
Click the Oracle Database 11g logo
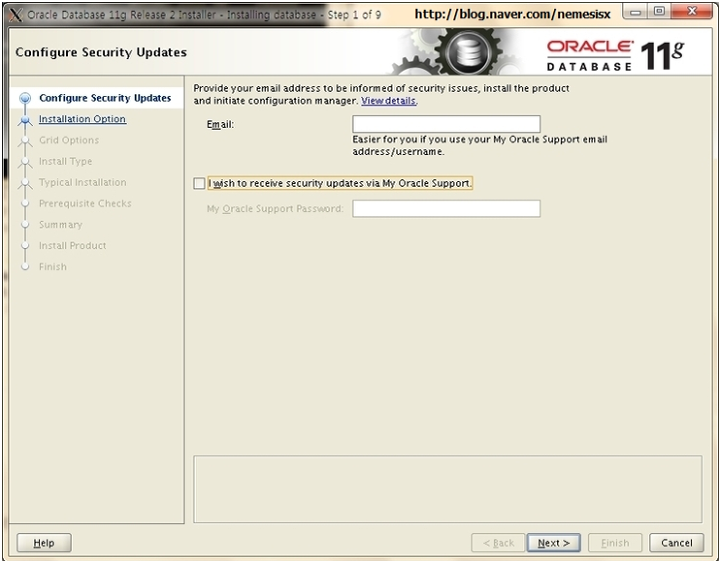click(x=615, y=56)
